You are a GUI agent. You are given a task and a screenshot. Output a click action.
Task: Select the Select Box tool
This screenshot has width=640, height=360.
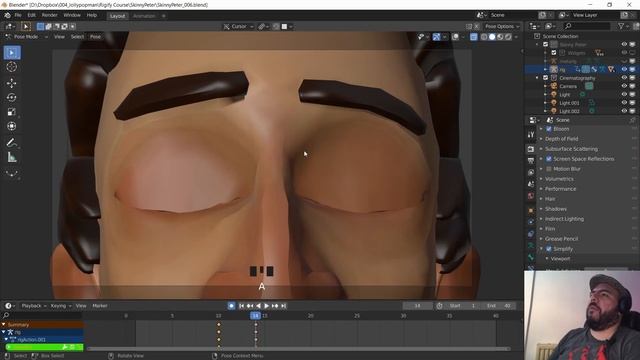(12, 53)
